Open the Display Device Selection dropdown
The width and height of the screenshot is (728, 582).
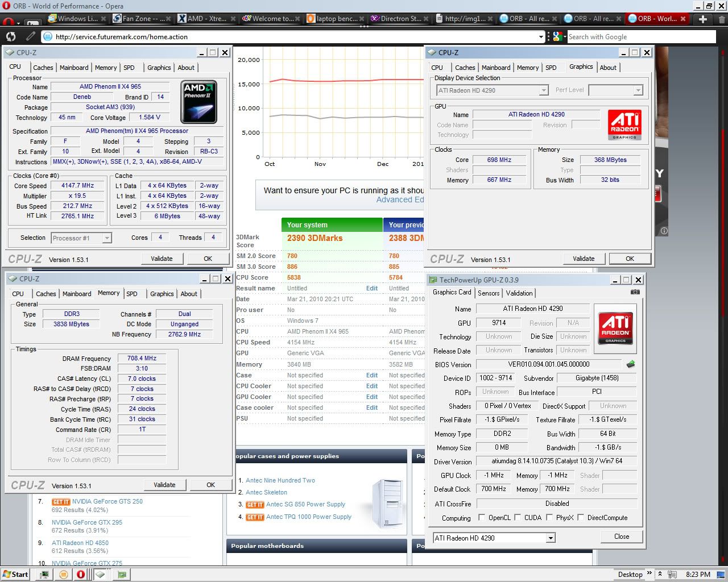(x=543, y=90)
